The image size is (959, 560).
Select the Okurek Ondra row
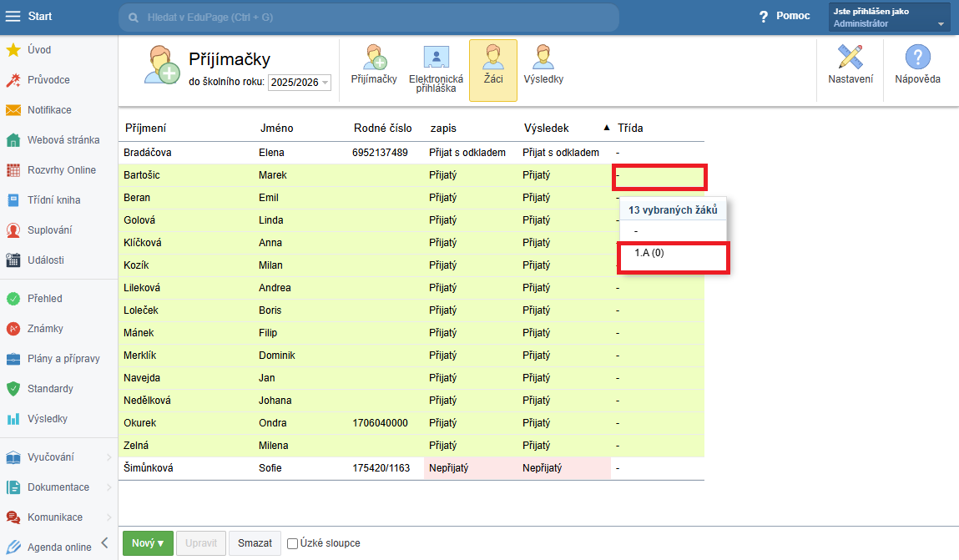point(411,423)
